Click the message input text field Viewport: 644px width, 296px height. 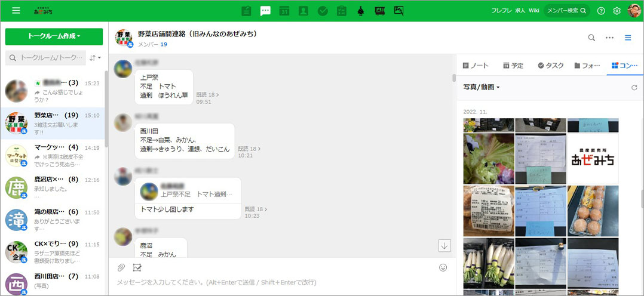(275, 282)
